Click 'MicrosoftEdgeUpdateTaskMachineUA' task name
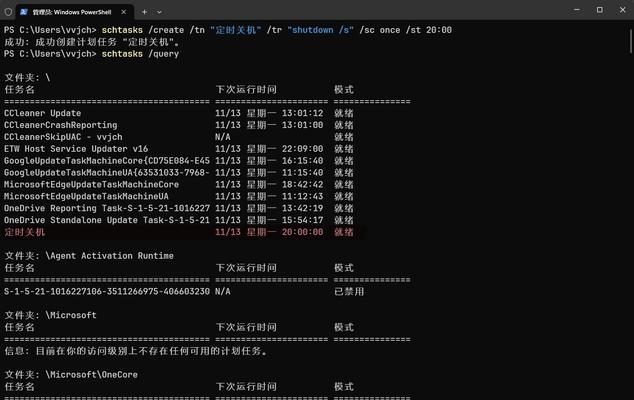 click(x=86, y=196)
